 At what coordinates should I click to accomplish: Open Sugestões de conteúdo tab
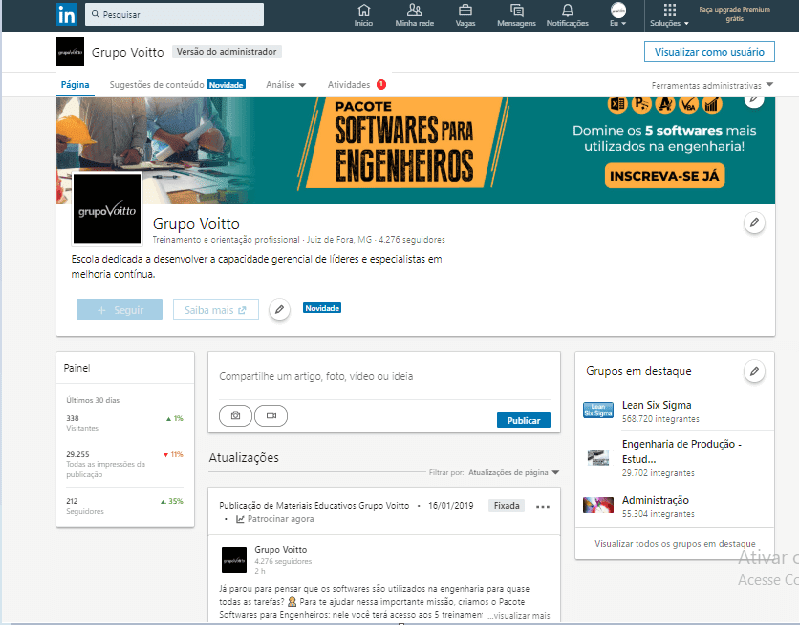(178, 85)
